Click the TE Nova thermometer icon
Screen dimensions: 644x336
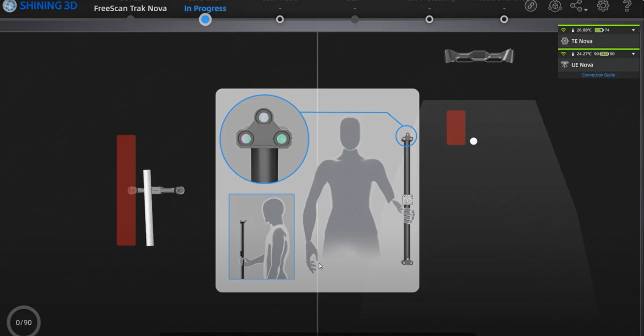tap(573, 30)
